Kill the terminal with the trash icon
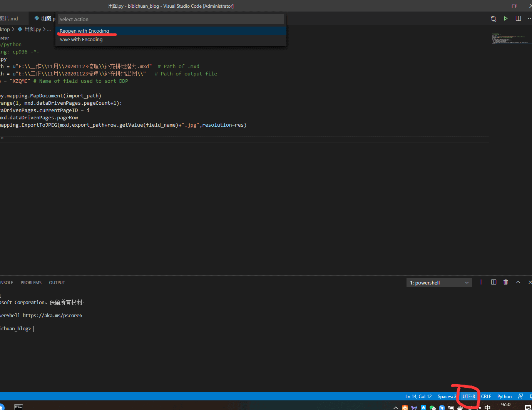The image size is (532, 410). (x=505, y=282)
